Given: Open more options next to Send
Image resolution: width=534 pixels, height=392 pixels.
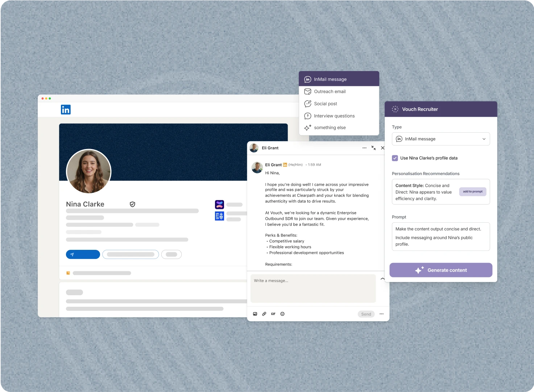Looking at the screenshot, I should [381, 314].
